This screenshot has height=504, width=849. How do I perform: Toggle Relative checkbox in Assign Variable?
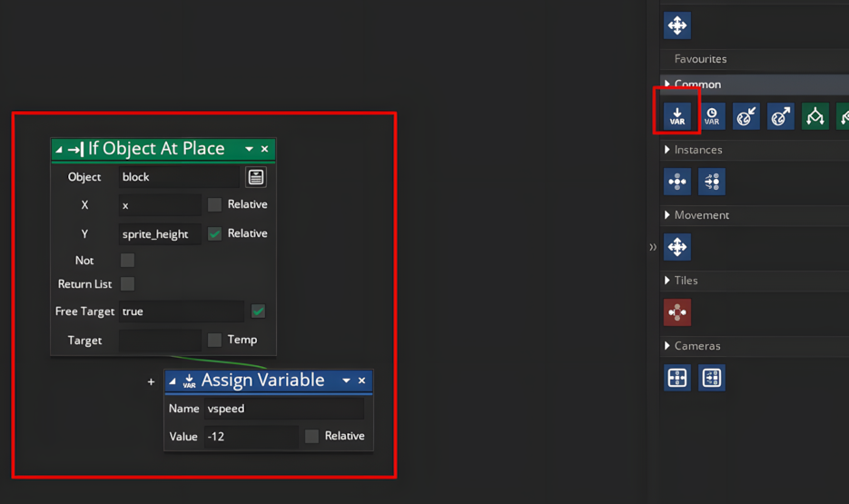[x=311, y=436]
